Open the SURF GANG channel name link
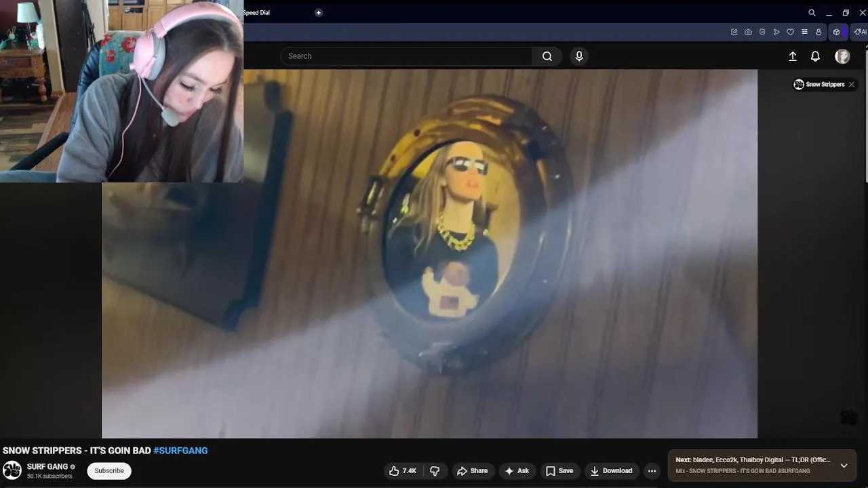Viewport: 868px width, 488px height. pos(47,467)
